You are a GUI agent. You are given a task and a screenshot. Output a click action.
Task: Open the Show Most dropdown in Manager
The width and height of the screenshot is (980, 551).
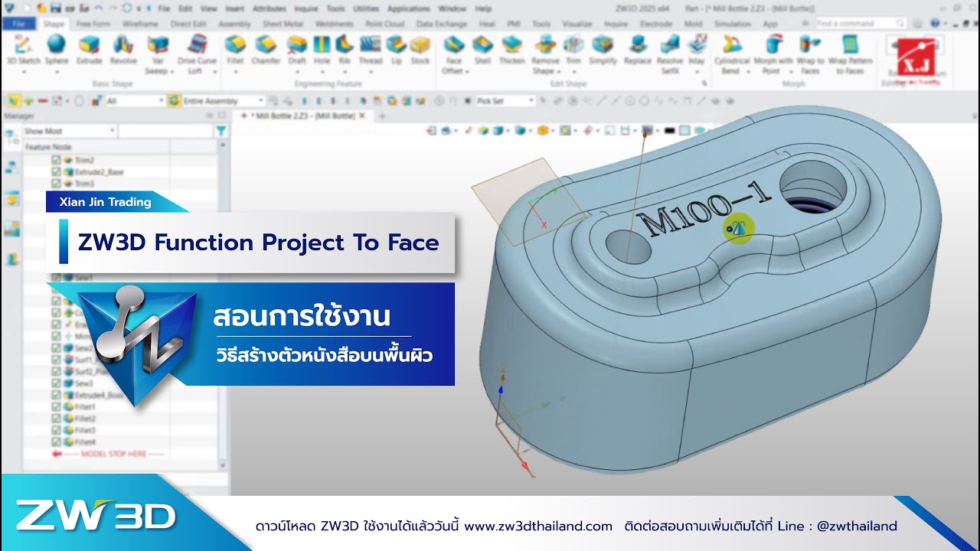pos(70,131)
